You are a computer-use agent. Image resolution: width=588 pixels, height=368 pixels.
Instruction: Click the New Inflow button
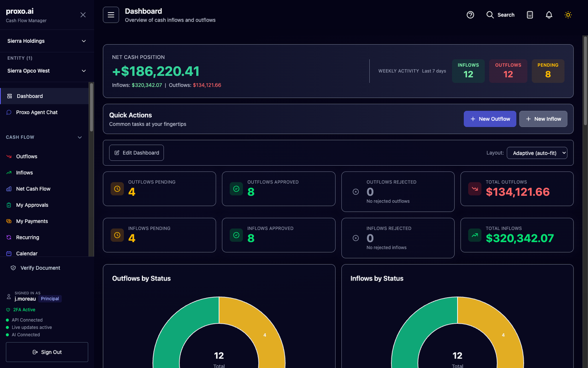pyautogui.click(x=543, y=119)
